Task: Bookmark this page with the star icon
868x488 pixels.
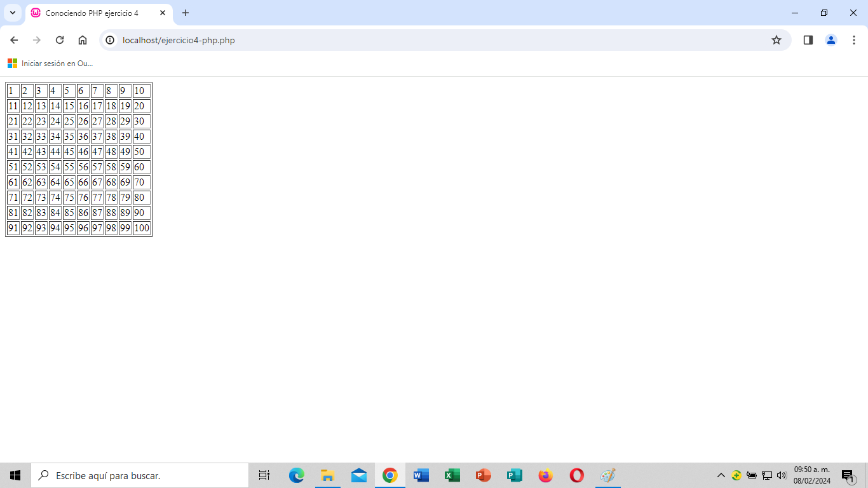Action: coord(776,40)
